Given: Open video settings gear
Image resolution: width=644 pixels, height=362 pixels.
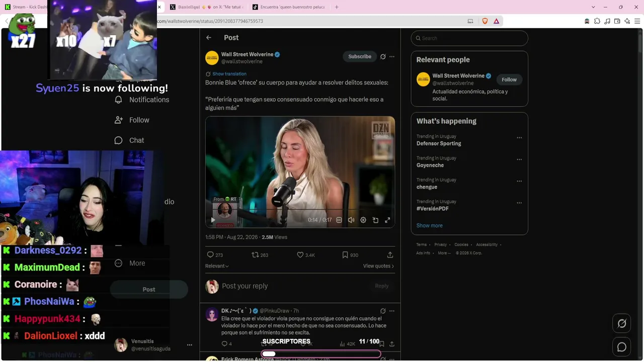Looking at the screenshot, I should (363, 220).
